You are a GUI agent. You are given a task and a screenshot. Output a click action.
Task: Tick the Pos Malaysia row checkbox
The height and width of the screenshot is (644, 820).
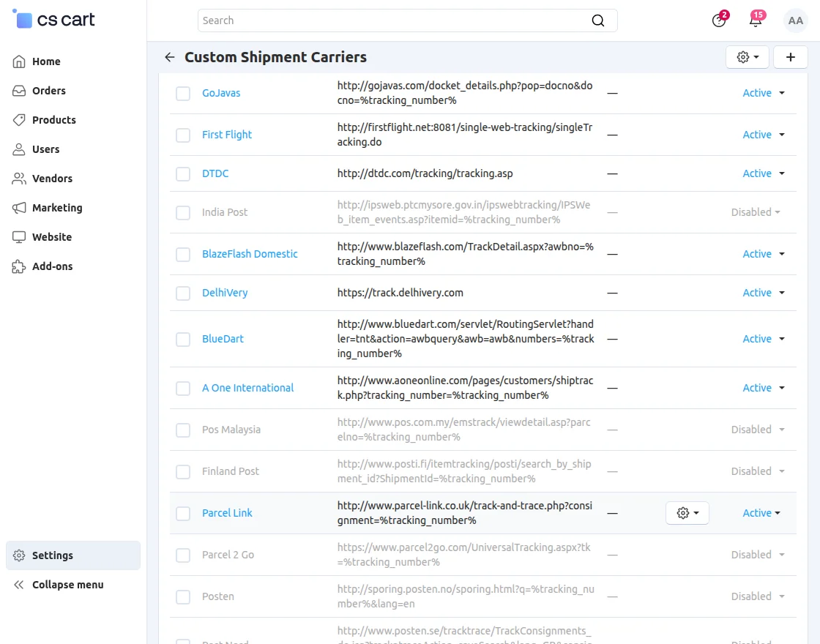pyautogui.click(x=183, y=430)
